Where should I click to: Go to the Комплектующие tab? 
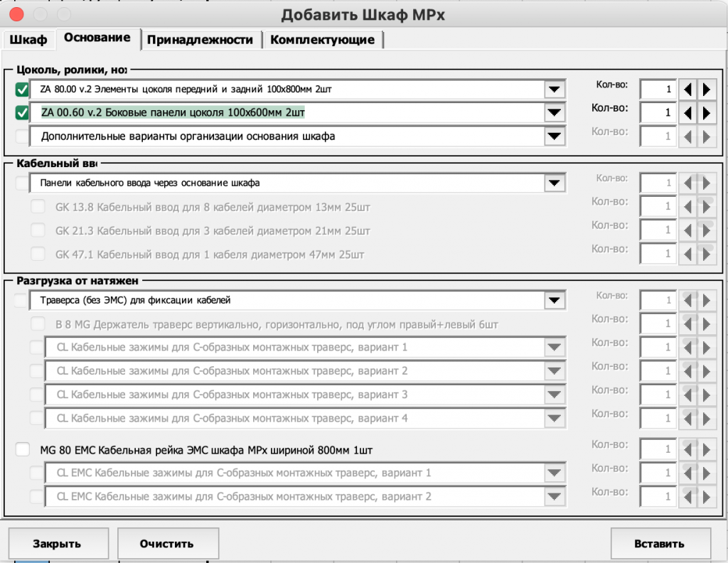tap(322, 40)
